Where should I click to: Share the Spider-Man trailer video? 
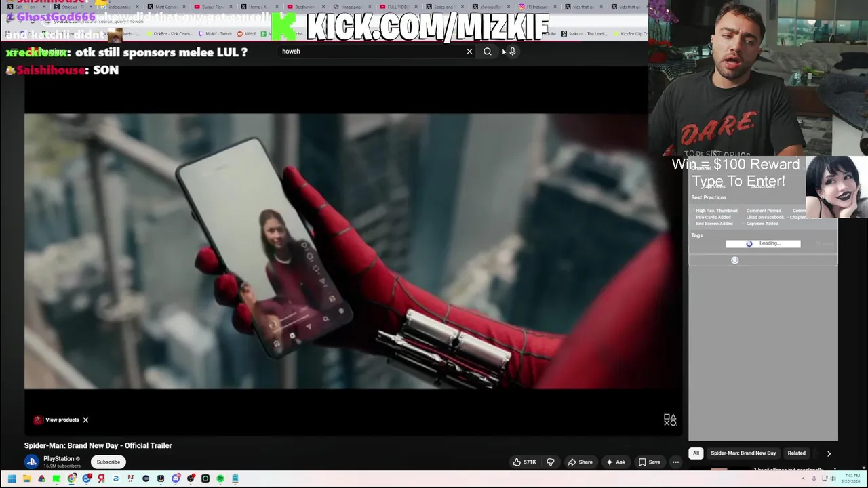click(580, 462)
